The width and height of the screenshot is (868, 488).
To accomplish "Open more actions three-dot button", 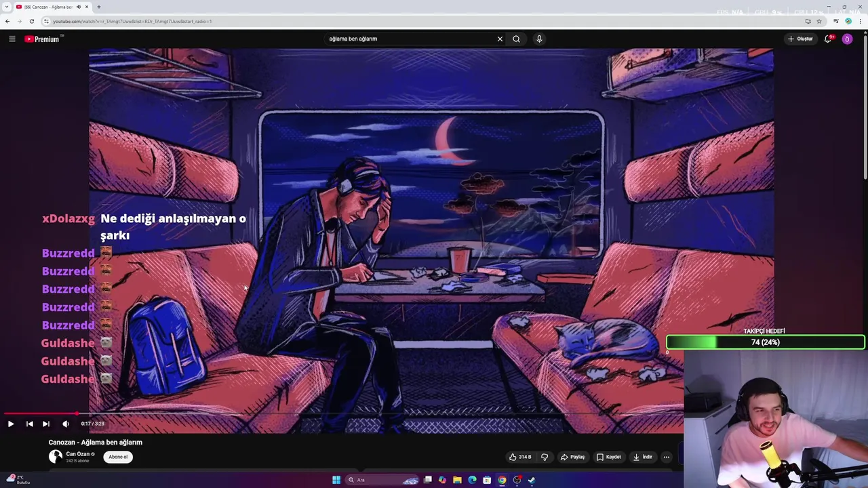I will [667, 457].
